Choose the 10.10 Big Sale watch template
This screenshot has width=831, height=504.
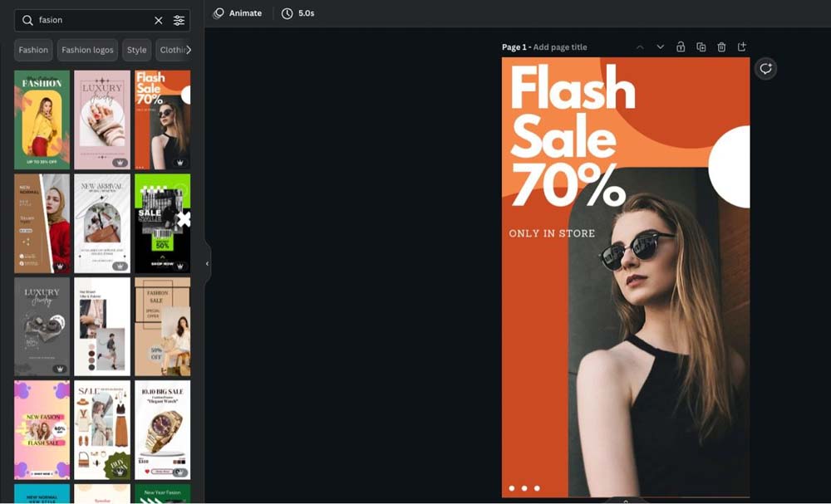pyautogui.click(x=162, y=430)
